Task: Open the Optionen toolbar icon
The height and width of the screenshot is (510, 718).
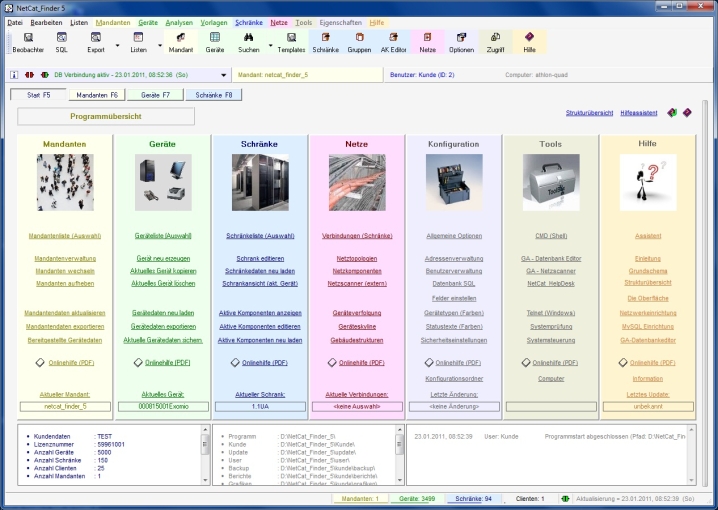Action: pos(461,42)
